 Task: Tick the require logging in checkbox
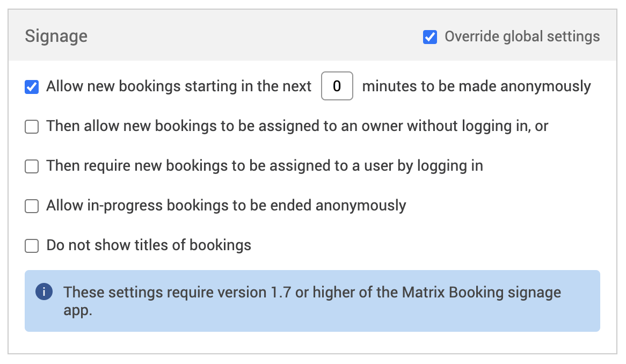tap(32, 166)
